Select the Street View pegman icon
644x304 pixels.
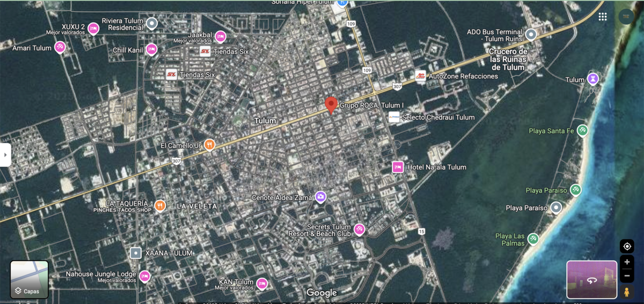point(626,292)
